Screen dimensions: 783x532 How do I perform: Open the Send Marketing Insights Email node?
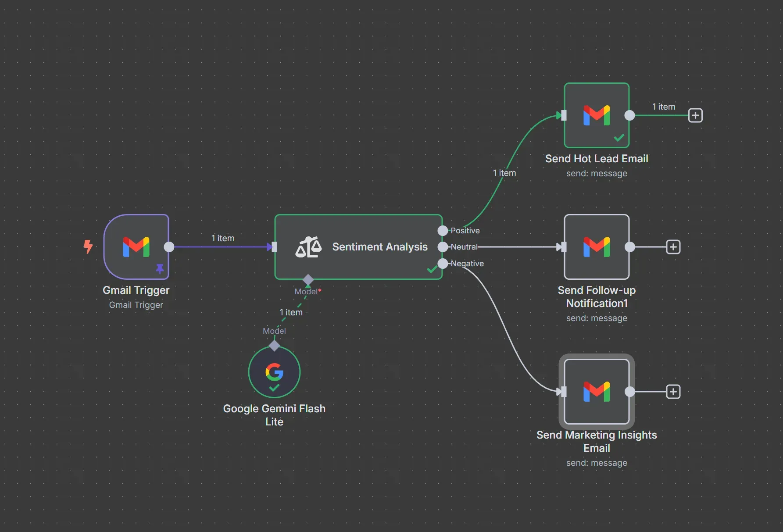pos(596,392)
